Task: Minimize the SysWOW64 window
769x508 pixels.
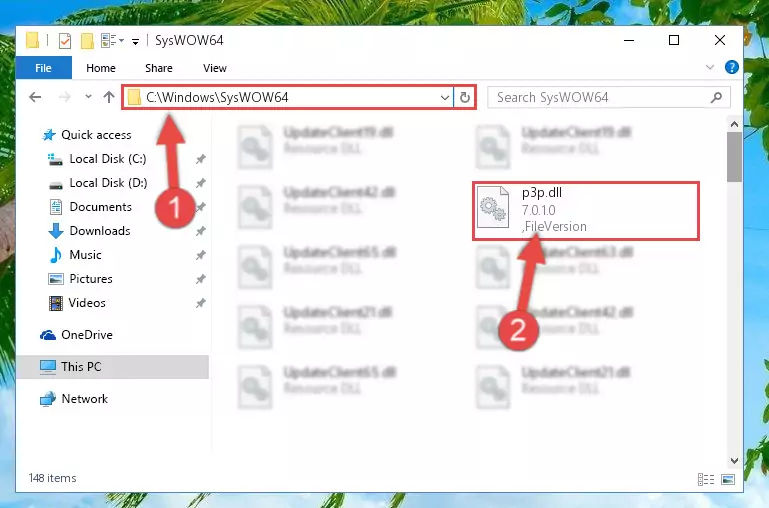Action: [629, 40]
